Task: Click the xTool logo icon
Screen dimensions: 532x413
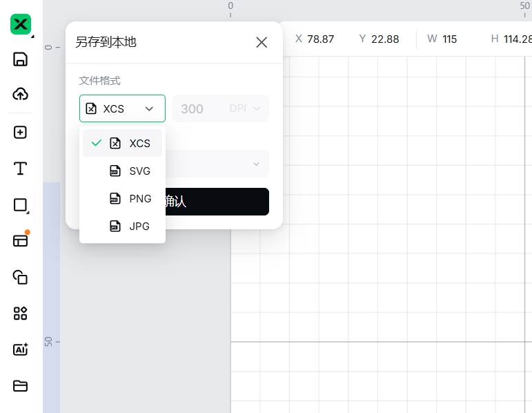Action: pos(21,25)
